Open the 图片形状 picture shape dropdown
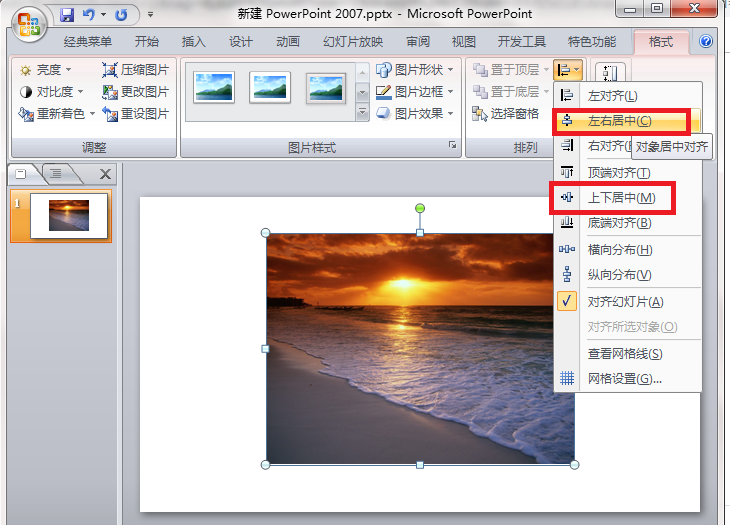 point(414,70)
